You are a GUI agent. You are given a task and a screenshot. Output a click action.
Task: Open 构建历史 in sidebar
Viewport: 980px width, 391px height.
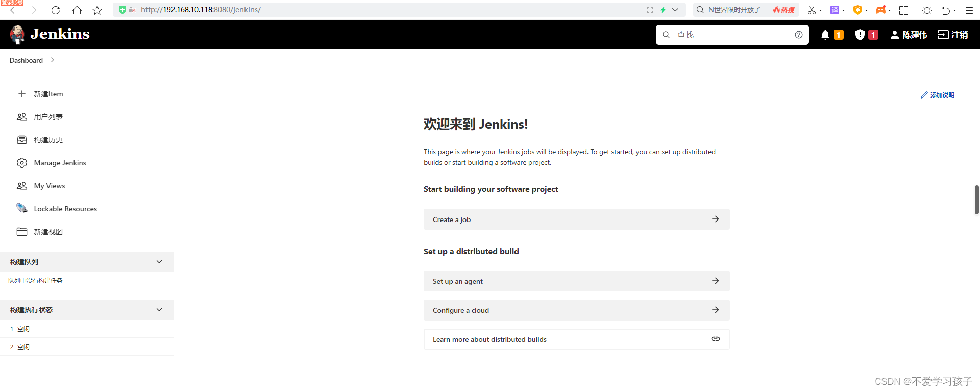click(x=48, y=140)
